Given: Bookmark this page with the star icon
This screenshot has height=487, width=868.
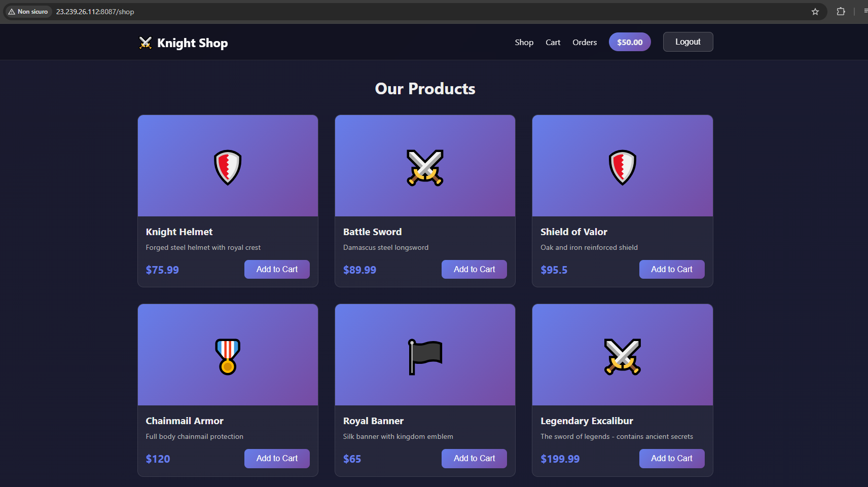Looking at the screenshot, I should pyautogui.click(x=815, y=12).
